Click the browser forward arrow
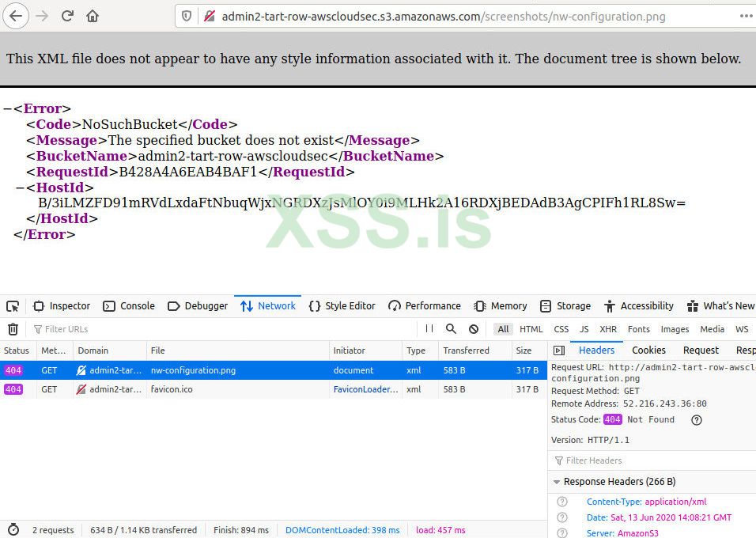Image resolution: width=756 pixels, height=538 pixels. click(x=43, y=16)
